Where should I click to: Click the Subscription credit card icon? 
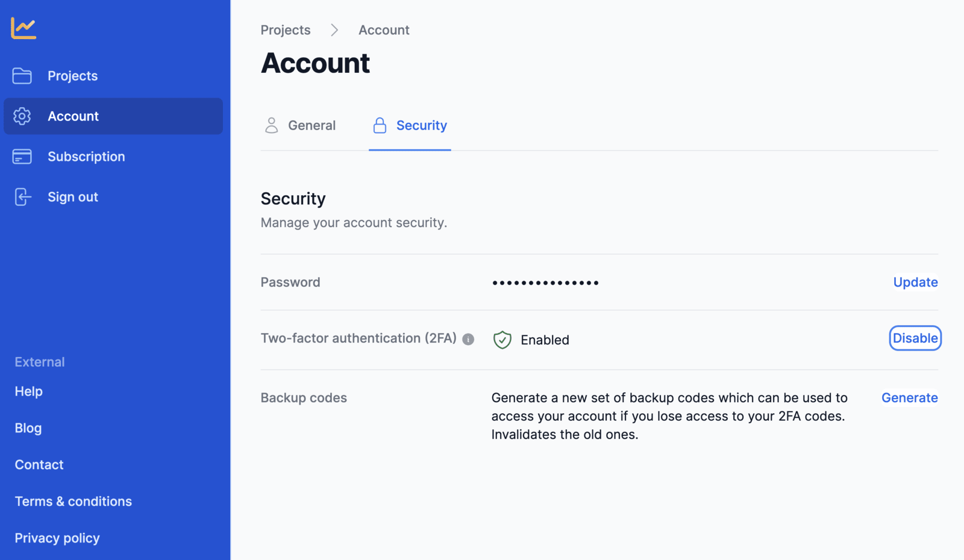[x=22, y=157]
